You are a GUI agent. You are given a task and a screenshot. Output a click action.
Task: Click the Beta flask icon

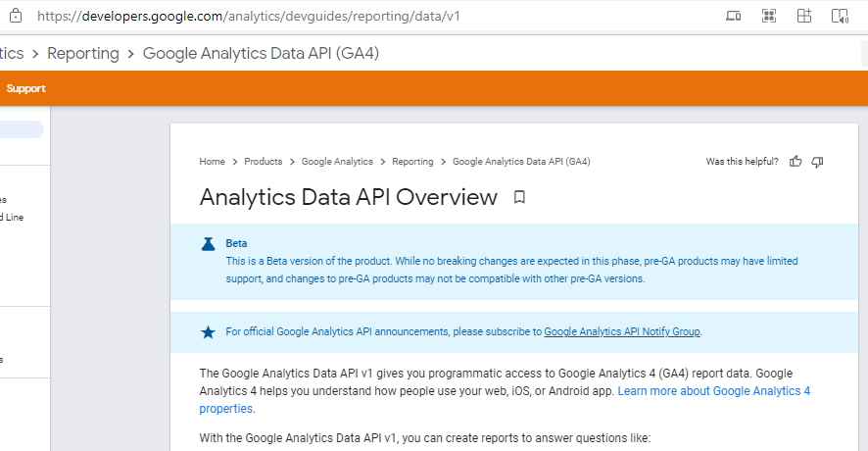(x=208, y=244)
